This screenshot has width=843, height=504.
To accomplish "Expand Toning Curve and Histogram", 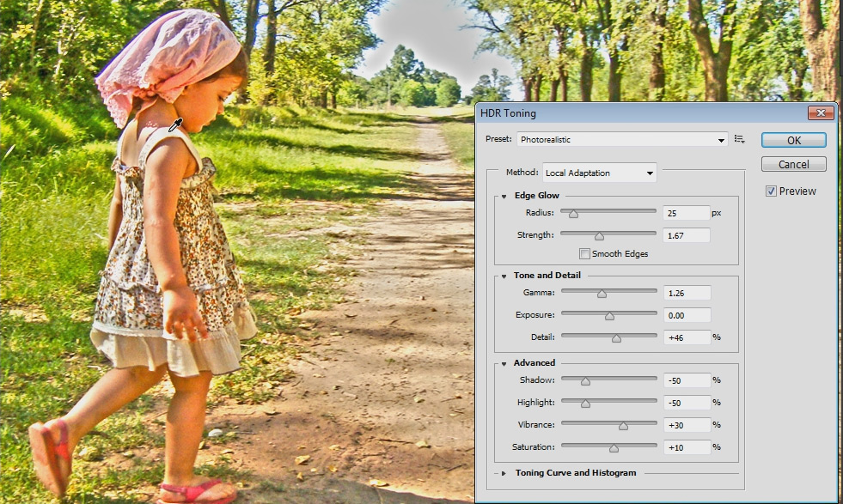I will pos(503,472).
